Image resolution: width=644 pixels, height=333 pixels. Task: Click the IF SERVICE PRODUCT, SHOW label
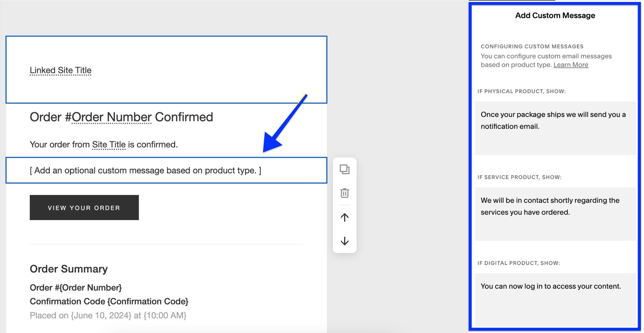[x=519, y=177]
